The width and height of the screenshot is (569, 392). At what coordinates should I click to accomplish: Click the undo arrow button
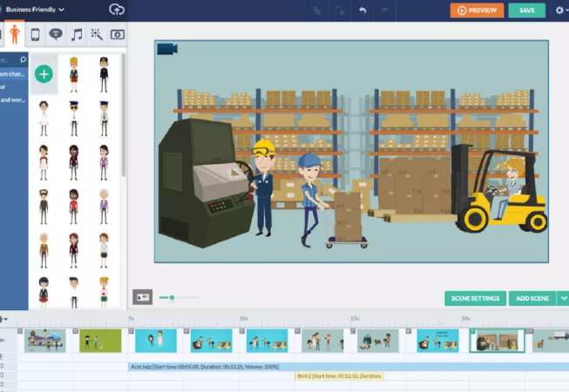pos(362,10)
